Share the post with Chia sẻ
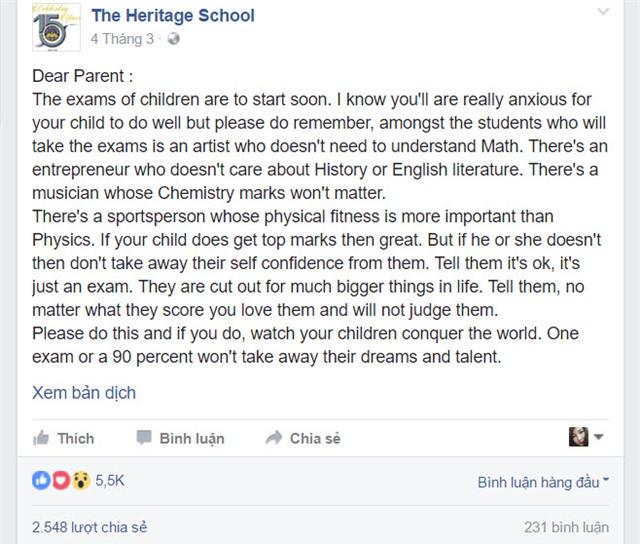Screen dimensions: 640x544 pos(303,438)
